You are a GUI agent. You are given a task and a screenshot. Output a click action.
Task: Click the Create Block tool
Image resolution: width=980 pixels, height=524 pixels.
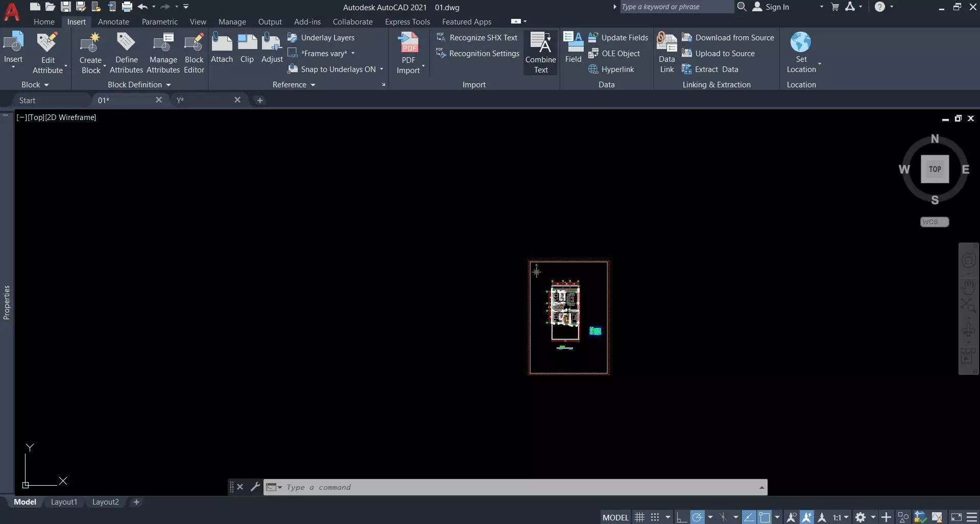point(91,53)
